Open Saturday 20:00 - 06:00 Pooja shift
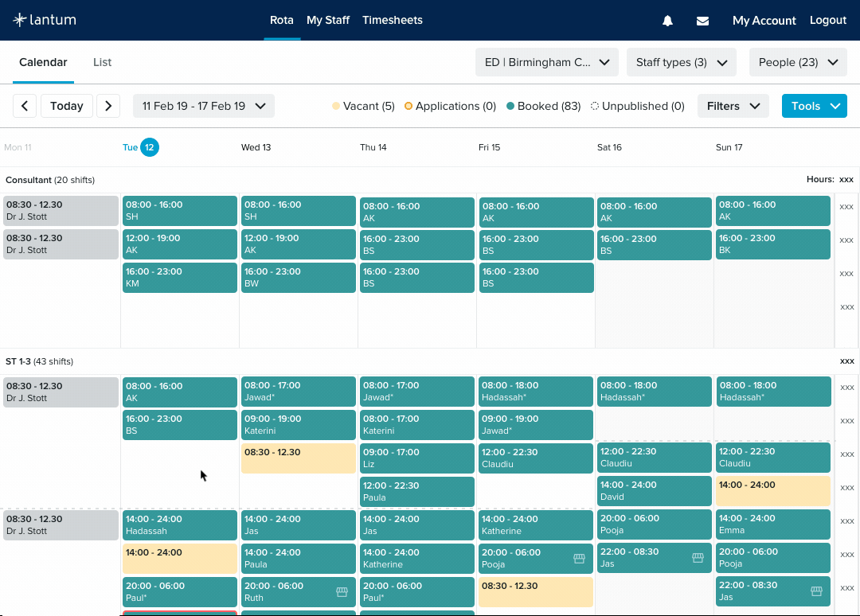 coord(655,524)
